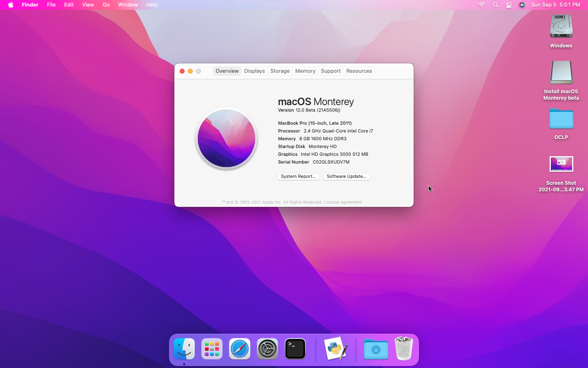588x368 pixels.
Task: Open the View menu
Action: point(88,5)
